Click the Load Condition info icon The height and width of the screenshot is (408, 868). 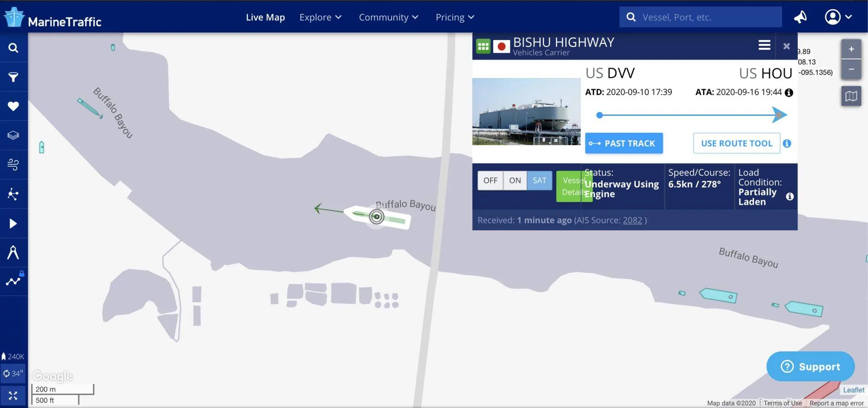pyautogui.click(x=789, y=197)
